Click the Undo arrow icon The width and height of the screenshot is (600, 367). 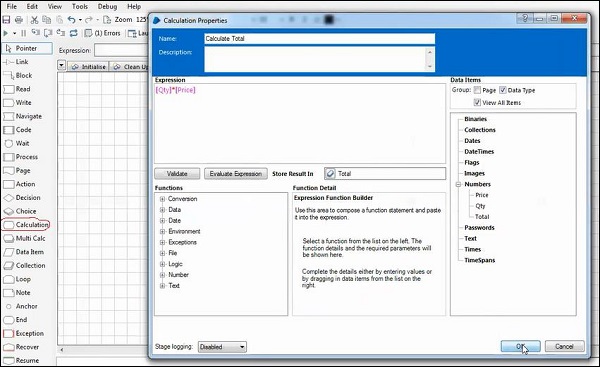coord(71,20)
